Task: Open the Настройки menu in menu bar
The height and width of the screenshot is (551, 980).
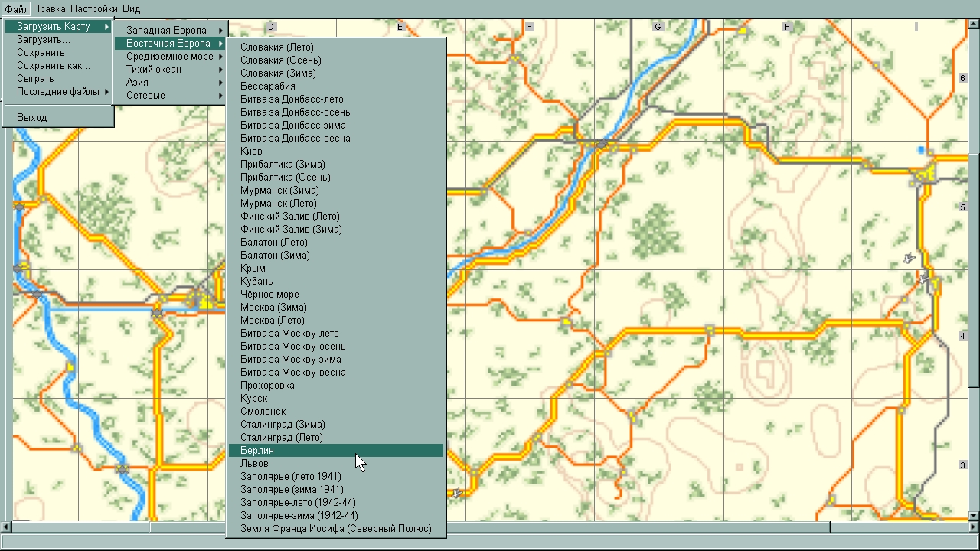Action: click(94, 9)
